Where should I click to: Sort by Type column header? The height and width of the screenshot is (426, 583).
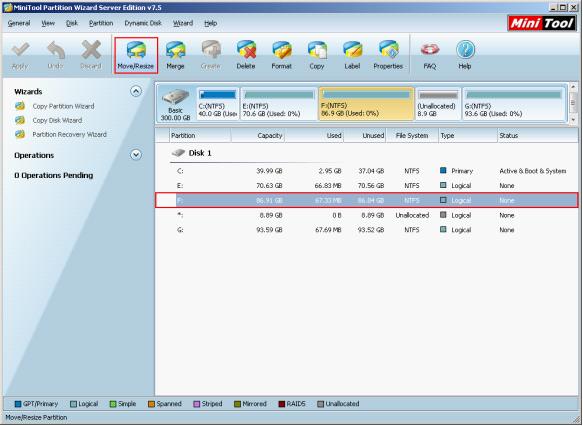(468, 136)
